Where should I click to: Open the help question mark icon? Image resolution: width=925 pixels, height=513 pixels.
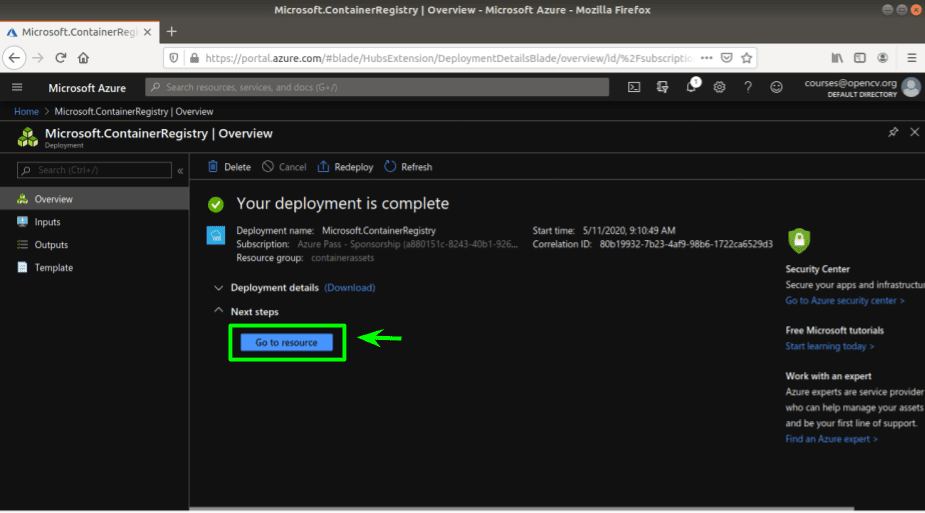pyautogui.click(x=747, y=87)
